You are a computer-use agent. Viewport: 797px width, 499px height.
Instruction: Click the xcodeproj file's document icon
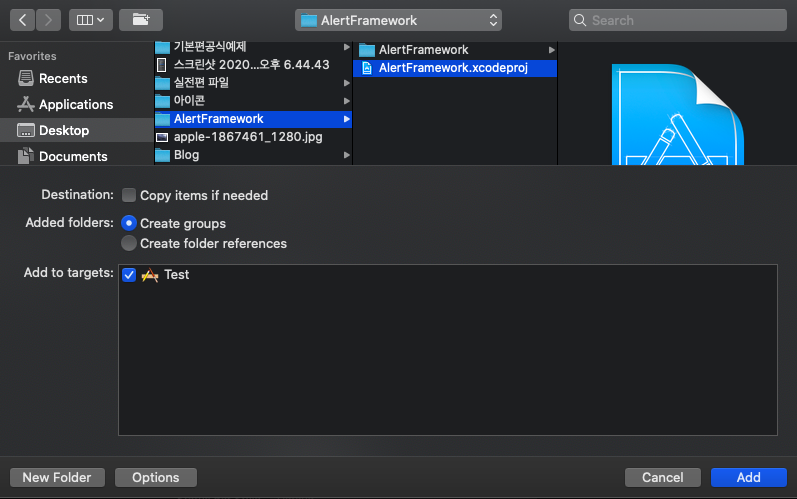pyautogui.click(x=366, y=68)
